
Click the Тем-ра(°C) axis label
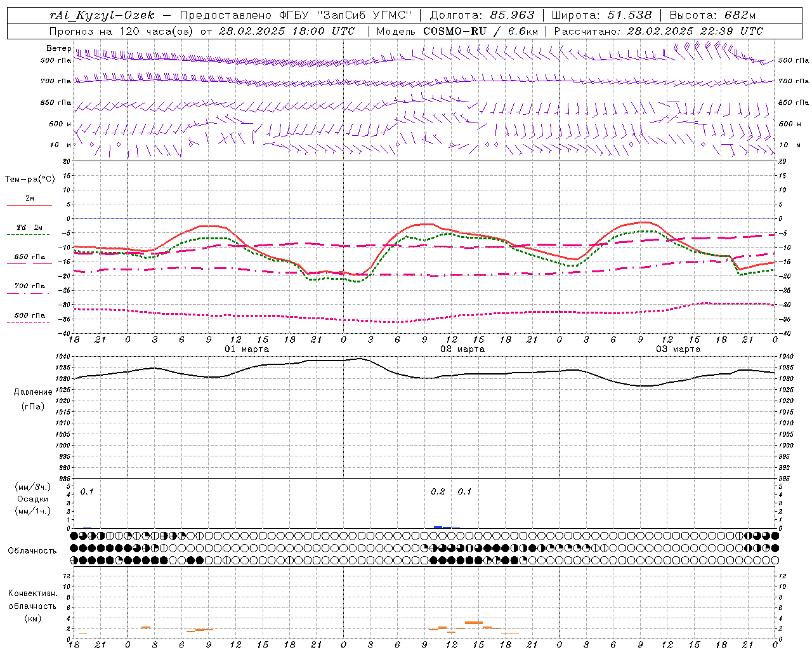30,180
